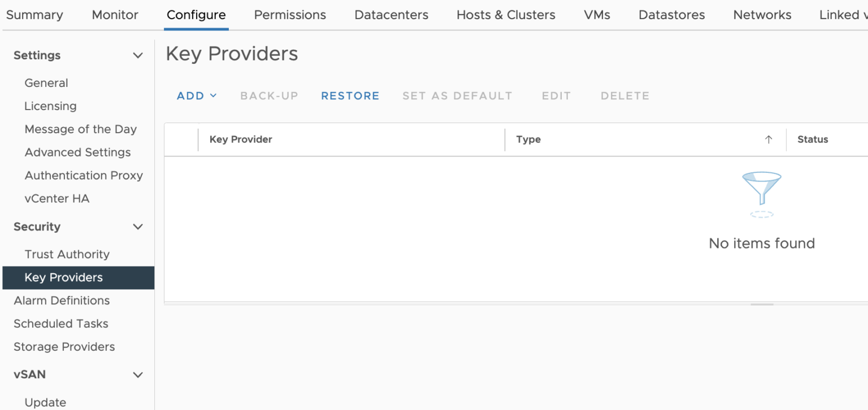Expand the vSAN section in the sidebar
Image resolution: width=868 pixels, height=410 pixels.
pos(137,374)
